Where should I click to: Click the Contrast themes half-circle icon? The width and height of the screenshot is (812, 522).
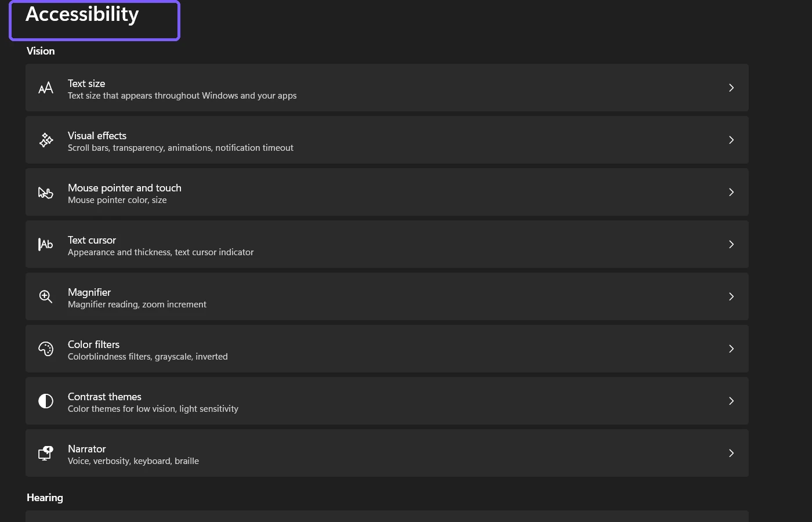[46, 401]
